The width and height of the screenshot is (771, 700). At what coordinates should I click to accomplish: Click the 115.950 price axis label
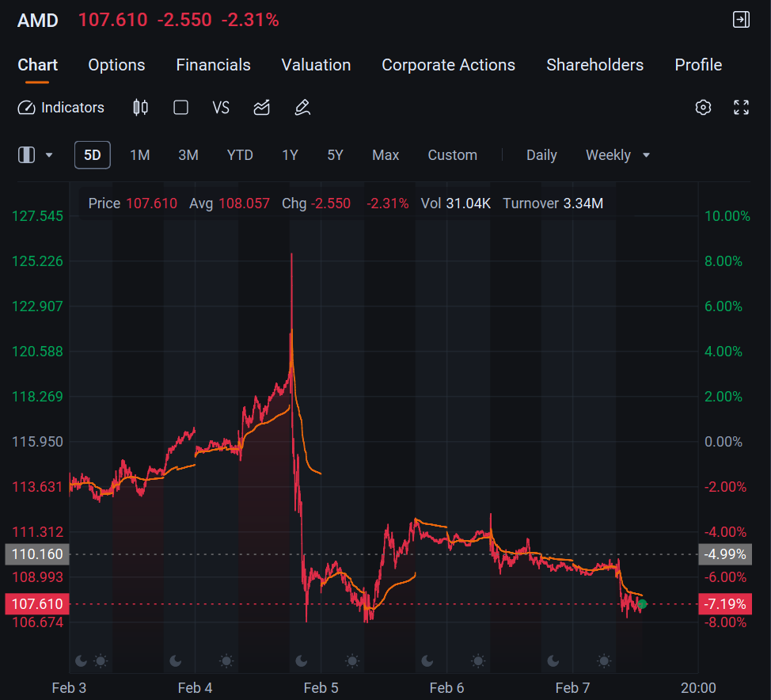click(37, 442)
